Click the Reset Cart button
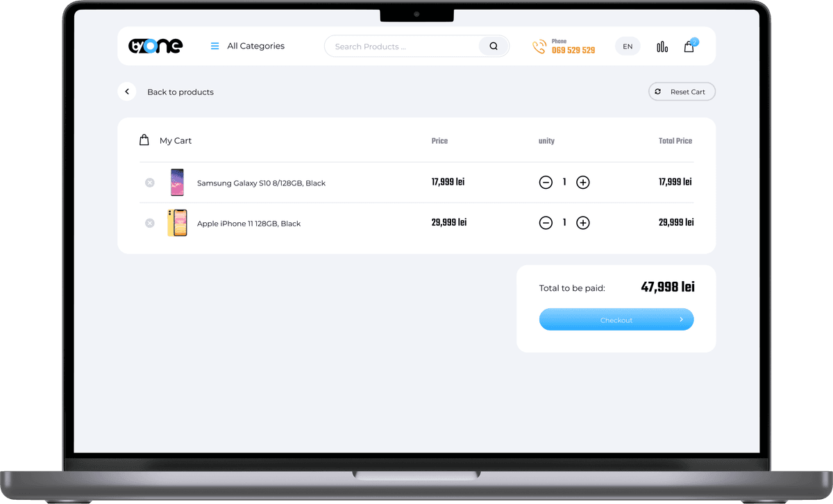This screenshot has width=833, height=504. tap(682, 92)
